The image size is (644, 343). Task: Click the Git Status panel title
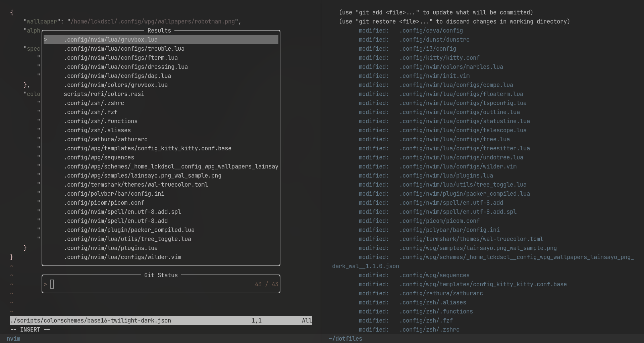coord(160,275)
